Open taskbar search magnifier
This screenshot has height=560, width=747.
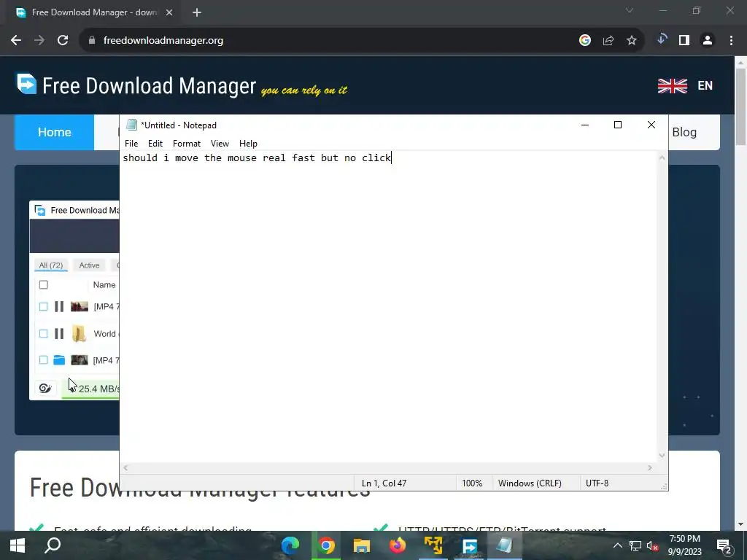53,545
